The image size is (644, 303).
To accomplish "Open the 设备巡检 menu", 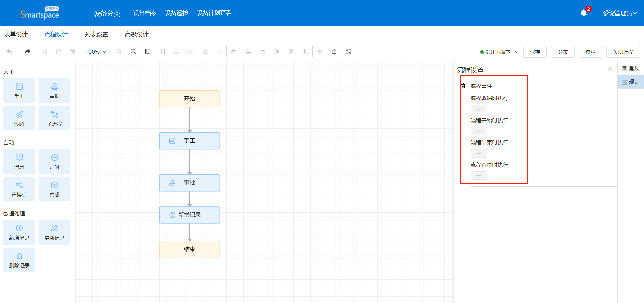I will [177, 13].
